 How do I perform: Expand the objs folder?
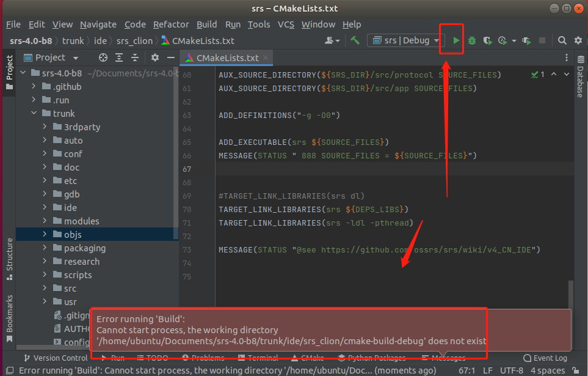[x=45, y=234]
